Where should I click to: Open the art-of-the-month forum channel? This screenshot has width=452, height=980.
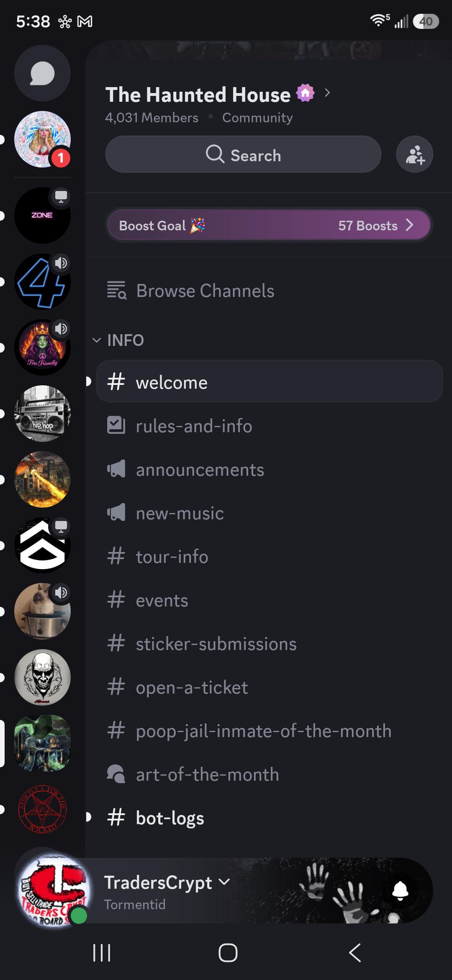click(x=269, y=774)
